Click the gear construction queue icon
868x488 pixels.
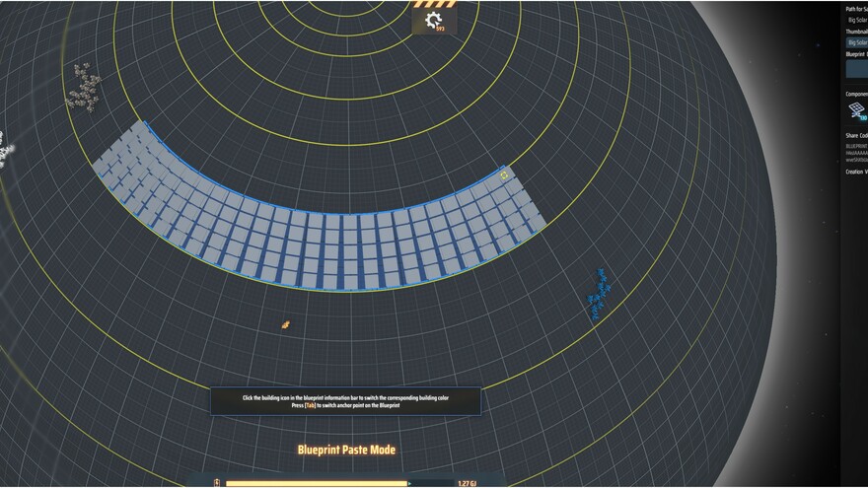432,20
